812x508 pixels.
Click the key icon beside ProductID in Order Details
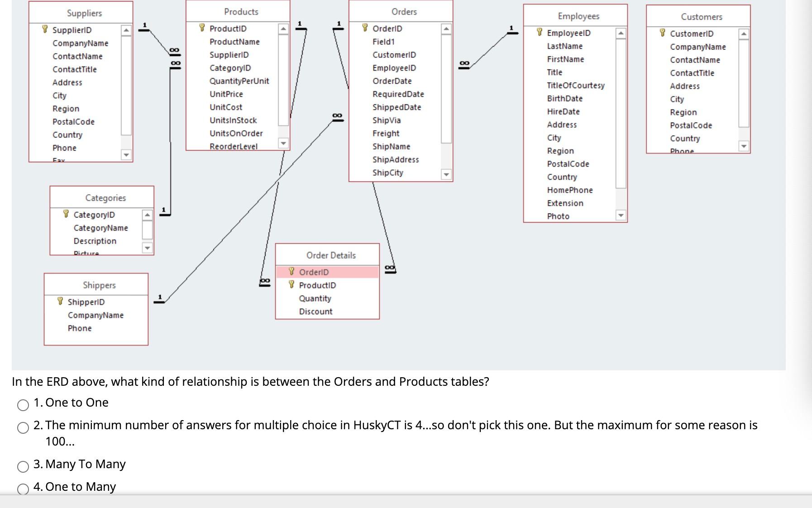point(291,285)
